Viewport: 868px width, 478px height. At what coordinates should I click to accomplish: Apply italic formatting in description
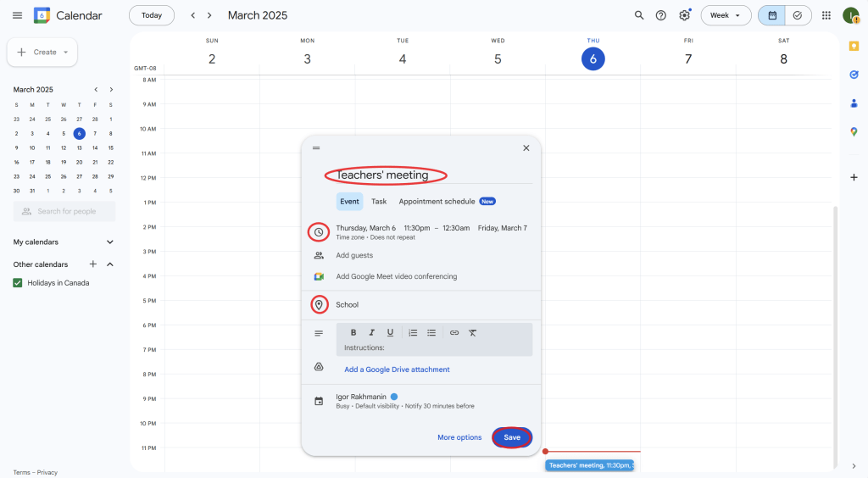[371, 333]
